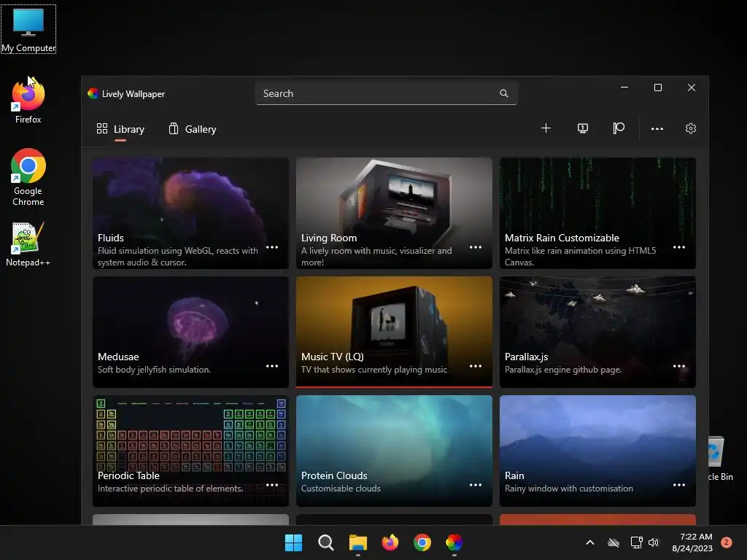
Task: Select the Google Chrome desktop shortcut
Action: coord(28,177)
